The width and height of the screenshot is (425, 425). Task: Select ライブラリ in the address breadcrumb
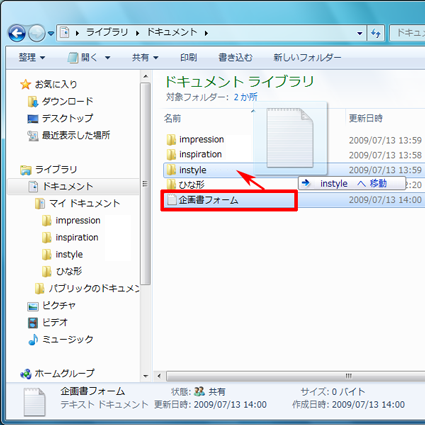(107, 32)
